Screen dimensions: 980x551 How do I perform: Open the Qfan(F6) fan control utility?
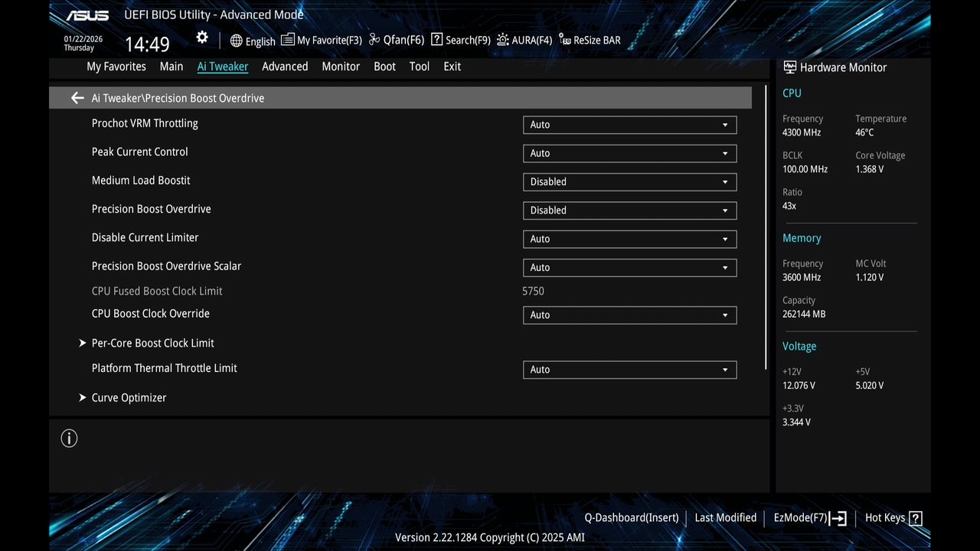point(396,40)
